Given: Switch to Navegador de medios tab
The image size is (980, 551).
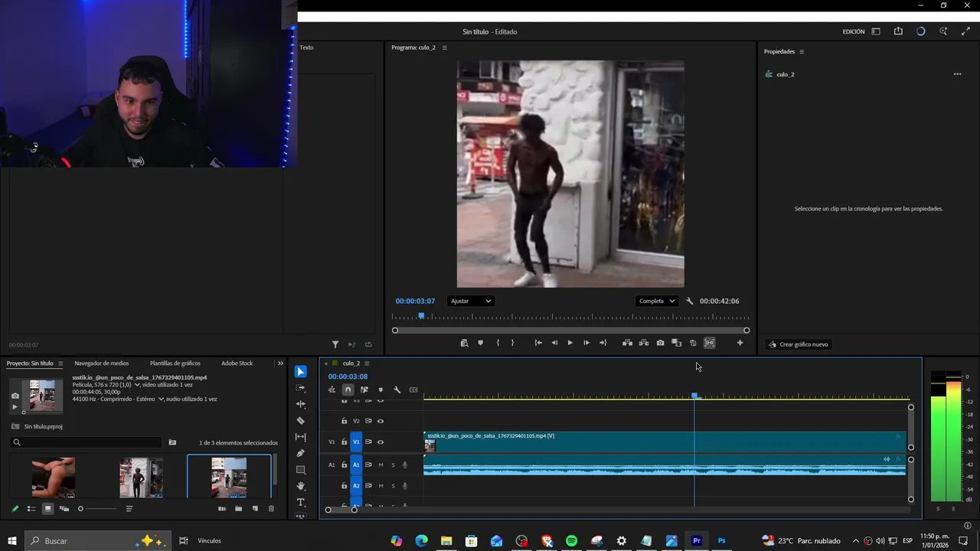Looking at the screenshot, I should pyautogui.click(x=101, y=364).
